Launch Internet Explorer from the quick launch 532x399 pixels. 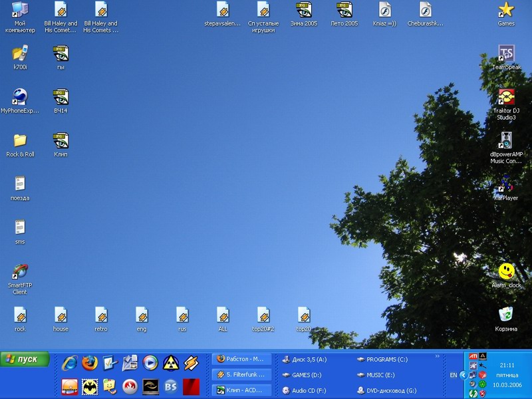[69, 362]
